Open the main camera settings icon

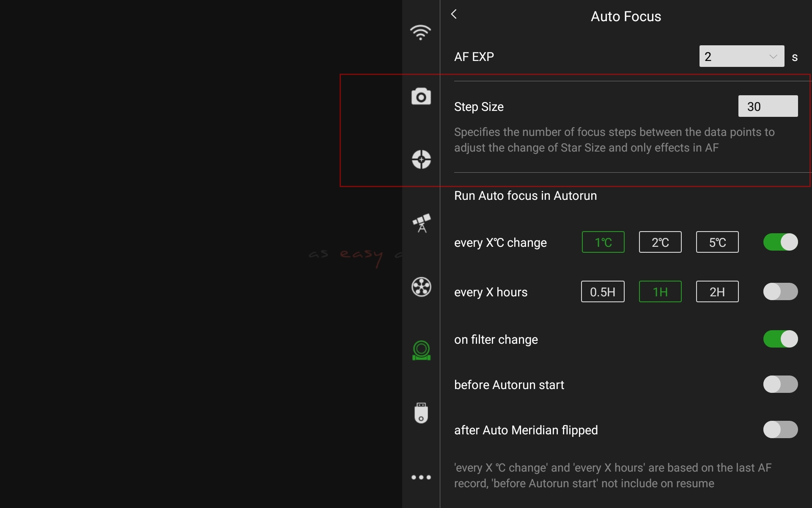pyautogui.click(x=421, y=97)
